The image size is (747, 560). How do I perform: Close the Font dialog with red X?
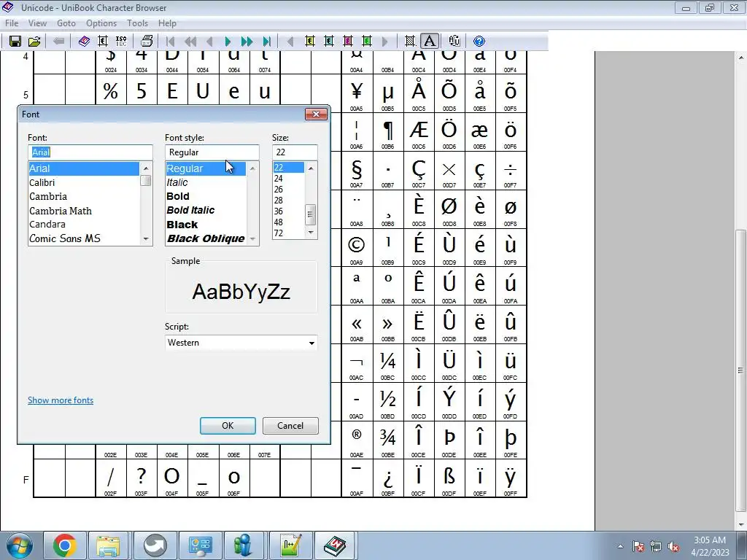(x=316, y=114)
